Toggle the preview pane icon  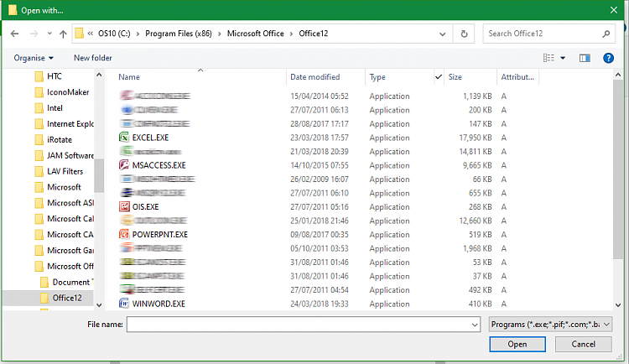point(585,58)
